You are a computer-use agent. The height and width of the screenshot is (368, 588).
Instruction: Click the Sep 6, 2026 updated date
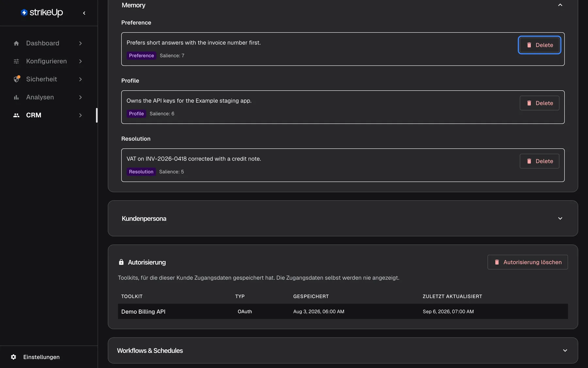pos(448,312)
